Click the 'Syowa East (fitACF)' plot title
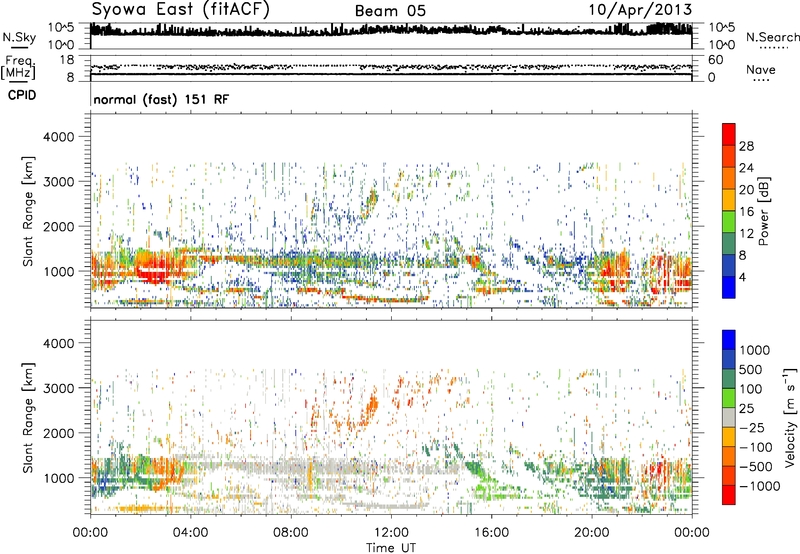The image size is (800, 554). click(181, 10)
